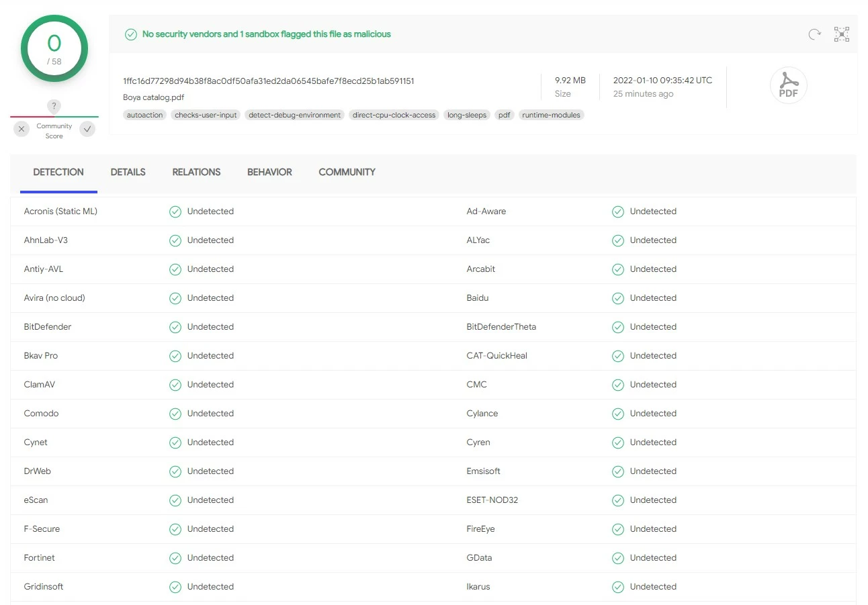Click the 25 minutes ago text
The width and height of the screenshot is (868, 605).
[x=643, y=94]
